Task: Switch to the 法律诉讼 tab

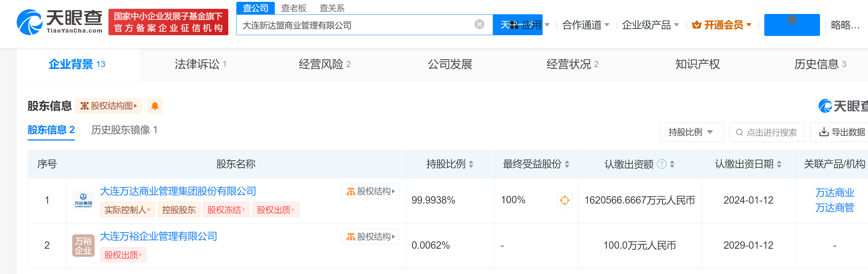Action: 200,64
